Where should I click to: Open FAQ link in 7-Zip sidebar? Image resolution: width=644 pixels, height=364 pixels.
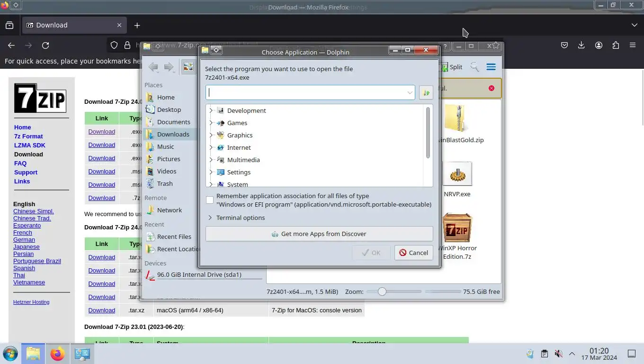[x=20, y=163]
